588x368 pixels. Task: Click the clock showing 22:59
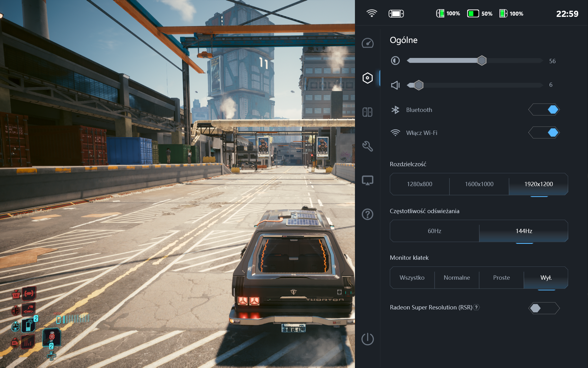tap(567, 14)
